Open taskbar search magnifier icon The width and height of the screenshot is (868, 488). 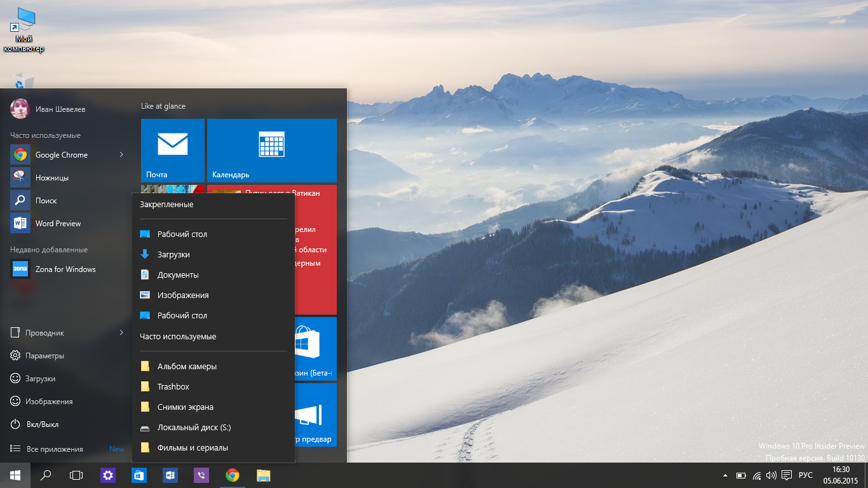(46, 475)
